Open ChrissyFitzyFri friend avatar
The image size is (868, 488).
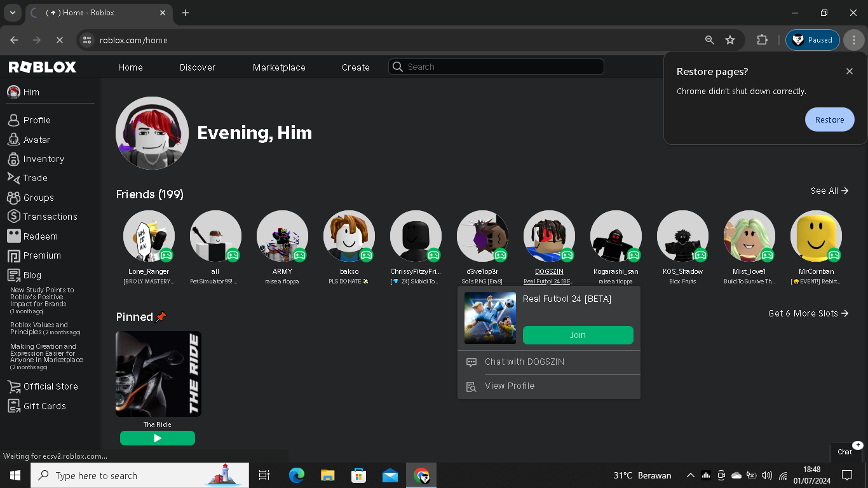tap(416, 236)
